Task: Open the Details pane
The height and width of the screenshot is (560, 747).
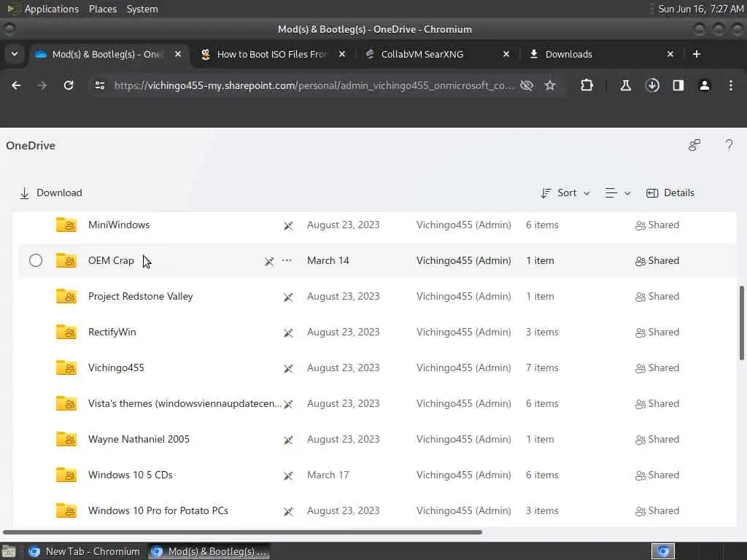Action: [670, 192]
